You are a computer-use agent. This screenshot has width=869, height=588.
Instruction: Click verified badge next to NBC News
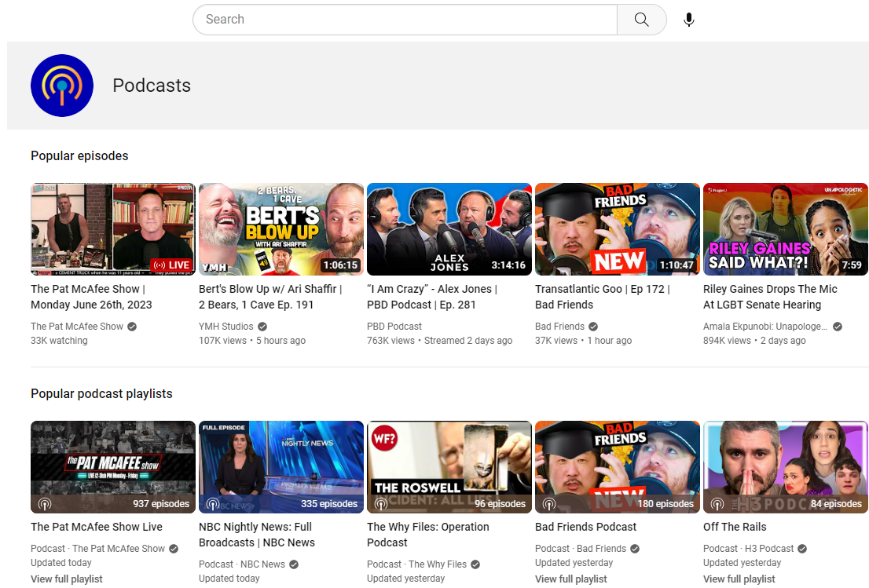294,564
